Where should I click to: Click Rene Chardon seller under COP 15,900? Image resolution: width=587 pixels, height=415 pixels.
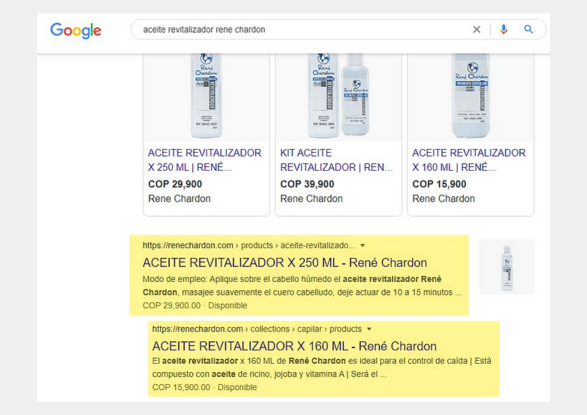tap(444, 199)
